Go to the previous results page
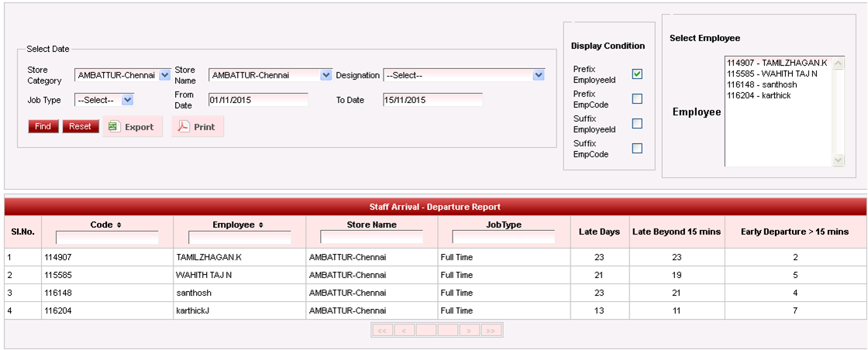 [404, 331]
